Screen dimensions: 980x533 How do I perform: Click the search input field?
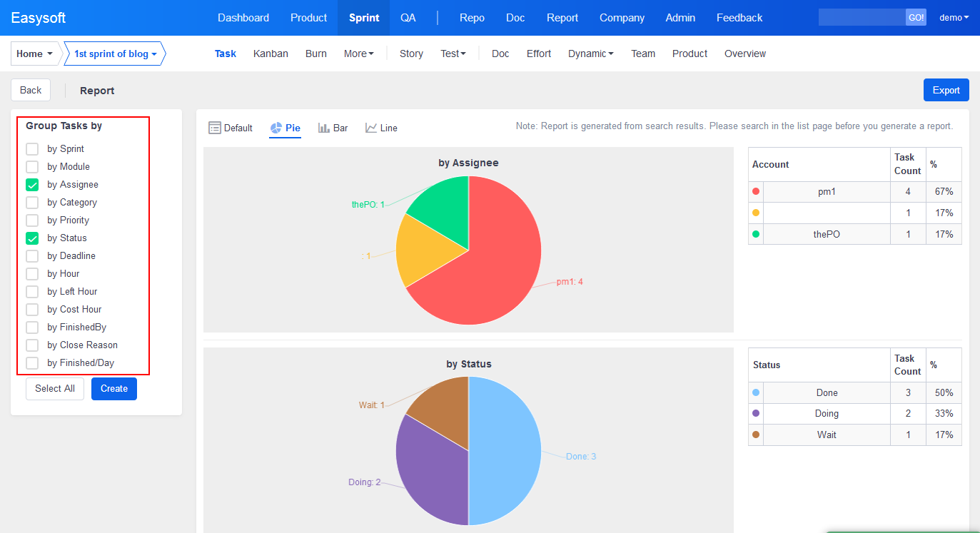click(862, 18)
